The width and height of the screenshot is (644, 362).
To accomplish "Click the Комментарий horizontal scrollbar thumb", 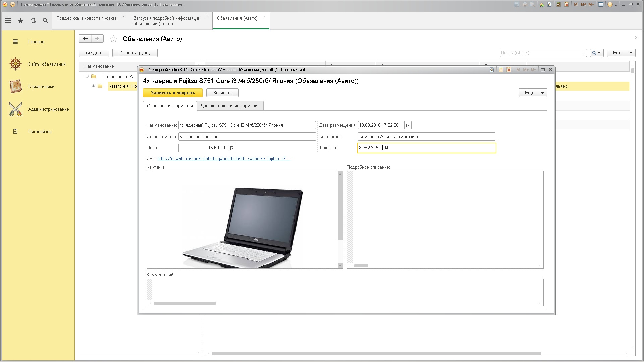I will tap(185, 303).
